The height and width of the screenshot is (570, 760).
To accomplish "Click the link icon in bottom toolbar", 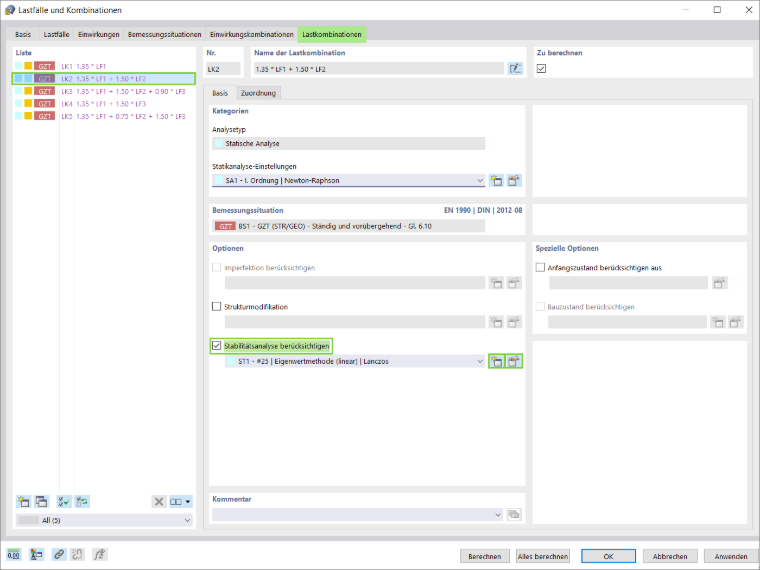I will 59,554.
